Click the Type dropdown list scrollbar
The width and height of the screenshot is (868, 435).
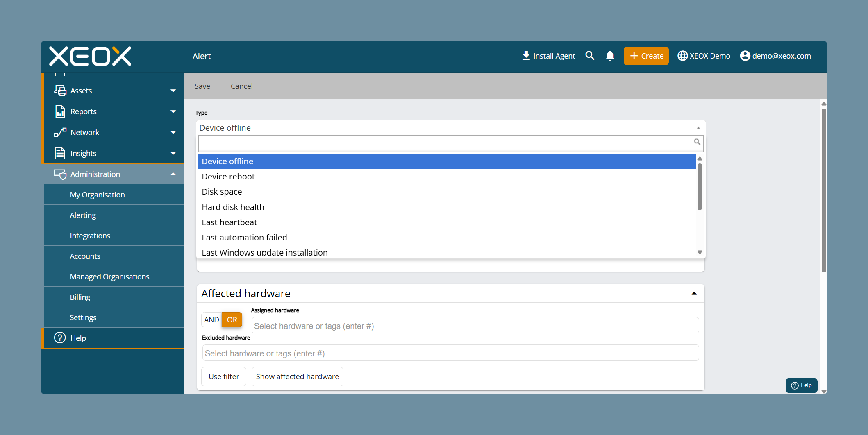[x=700, y=186]
